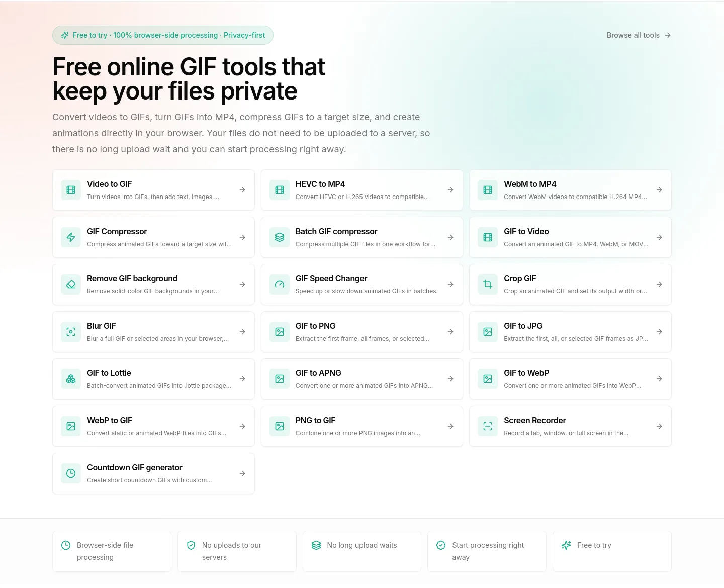Click the Blur GIF focus icon
This screenshot has width=724, height=588.
coord(71,332)
